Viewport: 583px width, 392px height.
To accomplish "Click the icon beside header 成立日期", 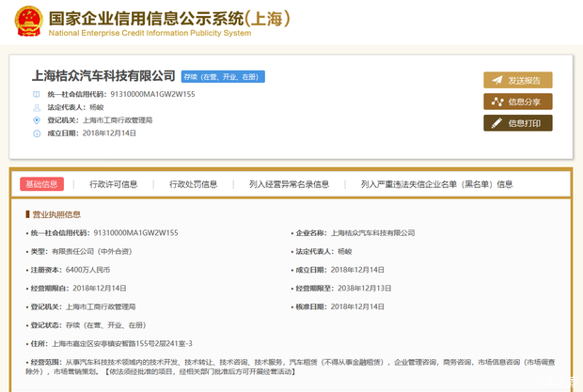I will [x=37, y=133].
